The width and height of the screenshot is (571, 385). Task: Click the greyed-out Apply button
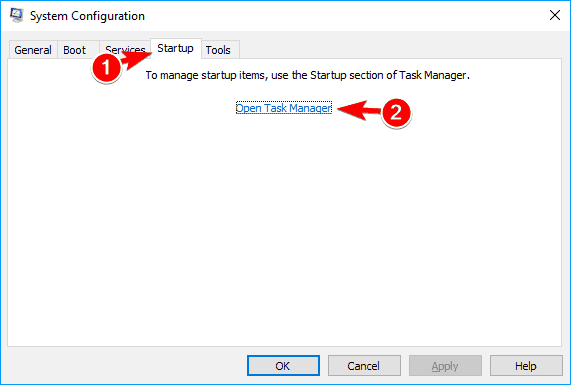[445, 366]
